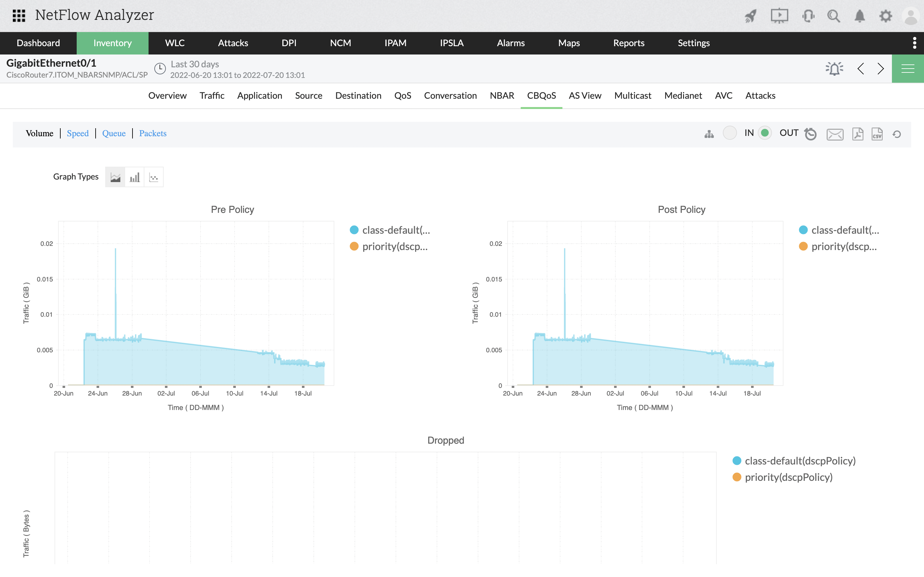Switch graph type to bar chart
Screen dimensions: 924x577
pos(134,177)
